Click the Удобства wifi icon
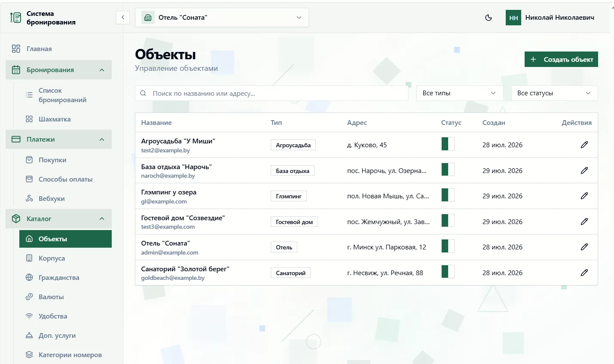This screenshot has width=614, height=364. coord(29,316)
